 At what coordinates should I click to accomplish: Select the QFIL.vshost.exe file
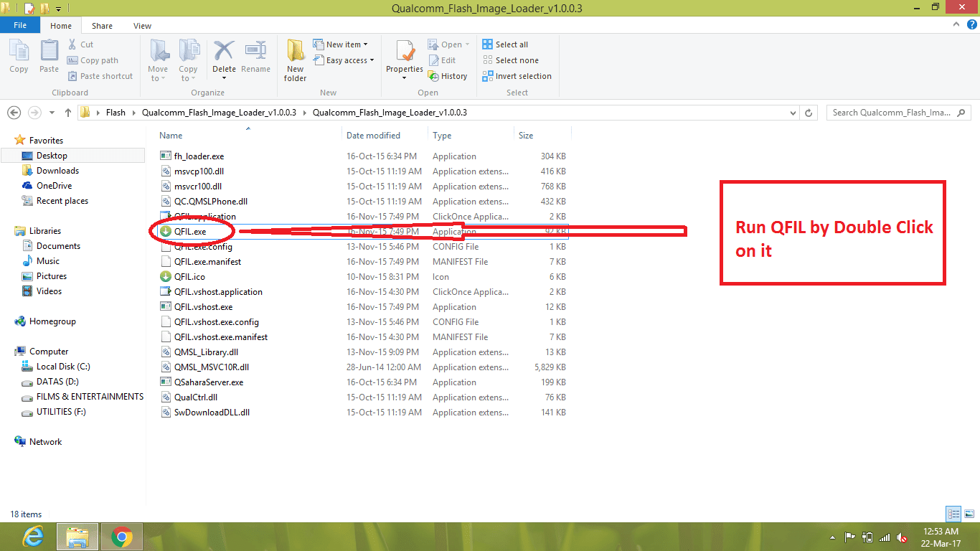pyautogui.click(x=203, y=307)
